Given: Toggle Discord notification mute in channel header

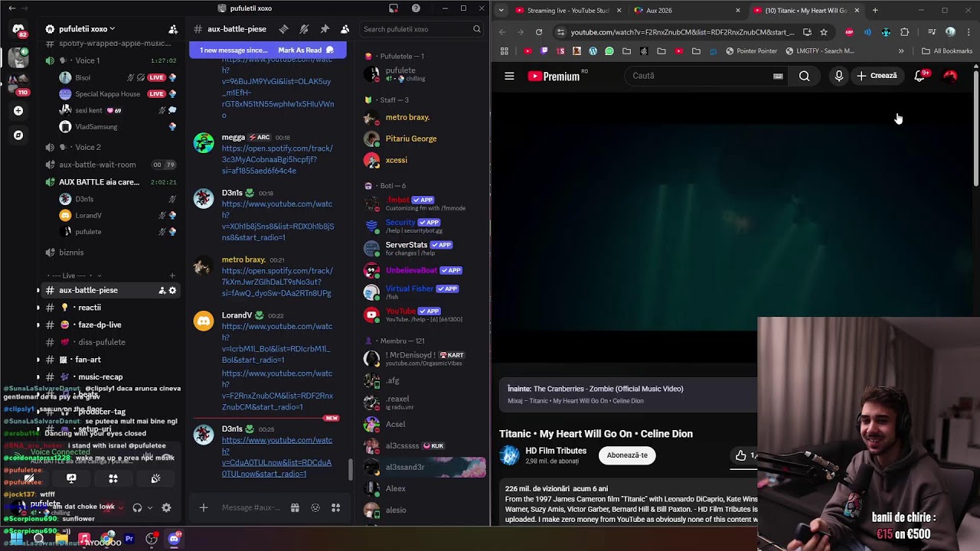Looking at the screenshot, I should point(304,29).
